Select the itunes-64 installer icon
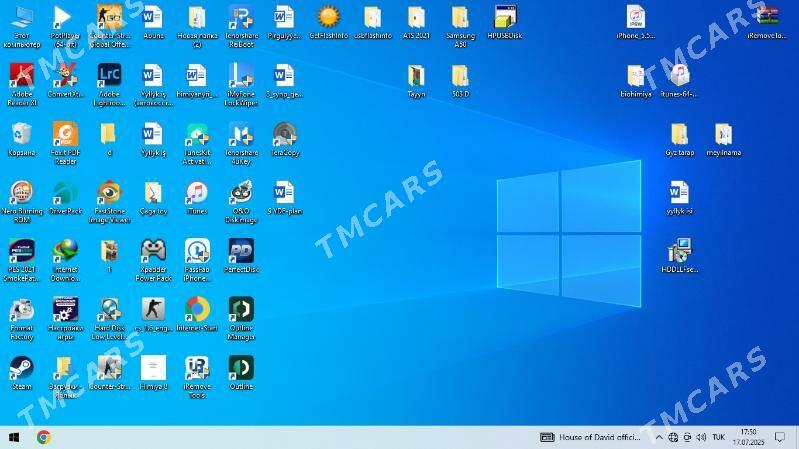Viewport: 799px width, 449px height. tap(679, 81)
